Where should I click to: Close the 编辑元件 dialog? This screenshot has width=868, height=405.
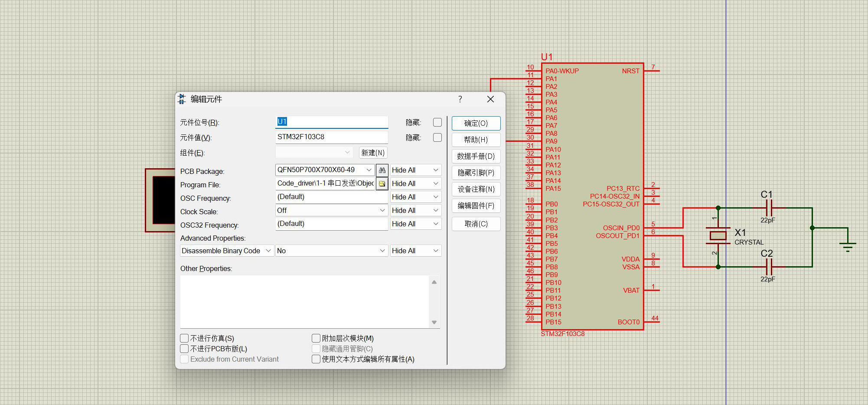pos(490,99)
